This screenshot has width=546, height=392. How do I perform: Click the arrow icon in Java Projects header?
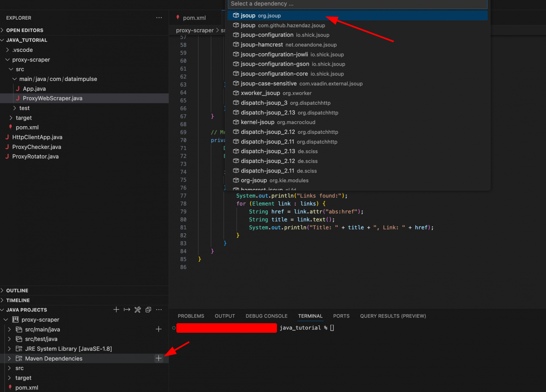click(x=127, y=310)
